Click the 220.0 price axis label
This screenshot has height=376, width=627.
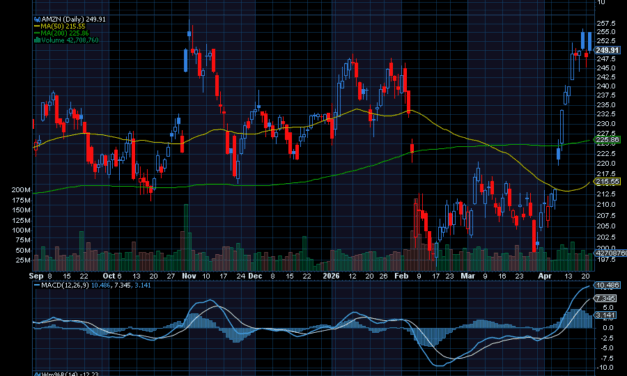click(x=606, y=164)
